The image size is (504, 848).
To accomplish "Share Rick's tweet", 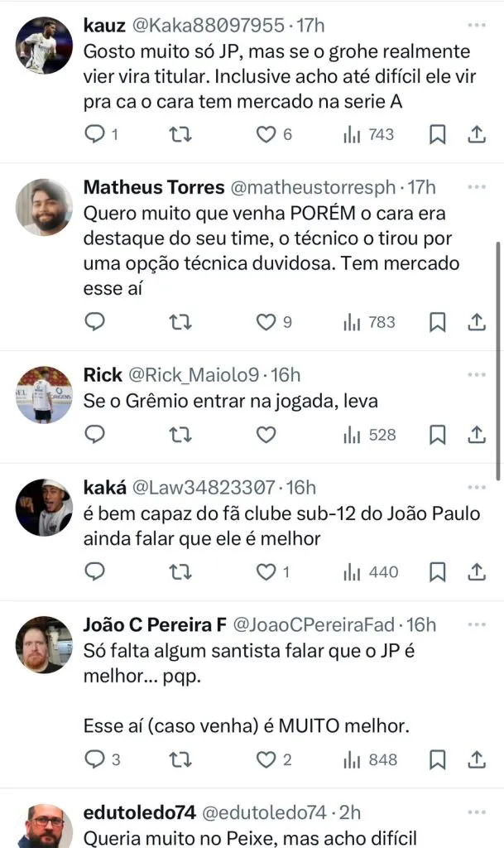I will [477, 435].
